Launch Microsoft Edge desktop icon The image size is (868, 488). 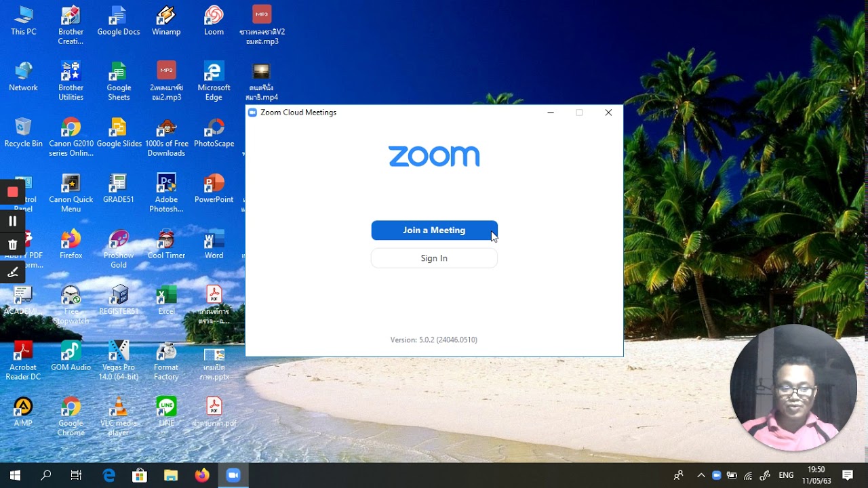214,81
